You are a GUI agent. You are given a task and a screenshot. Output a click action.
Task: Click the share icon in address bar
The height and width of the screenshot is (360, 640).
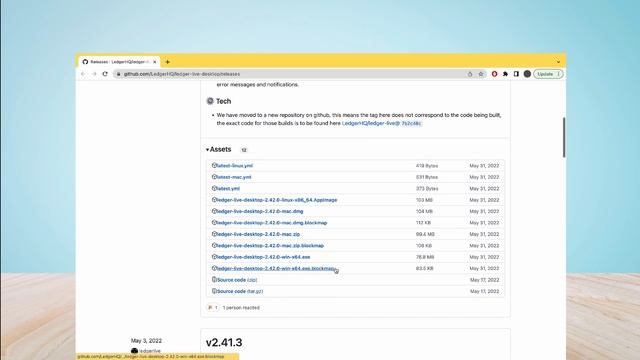pyautogui.click(x=470, y=74)
